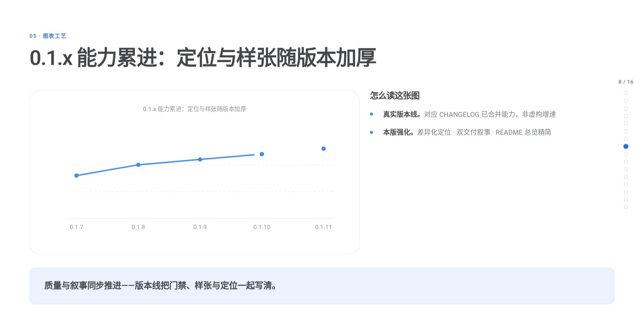Screen dimensions: 644x334
Task: Click the bullet dot before '真实版本线'
Action: [x=371, y=114]
